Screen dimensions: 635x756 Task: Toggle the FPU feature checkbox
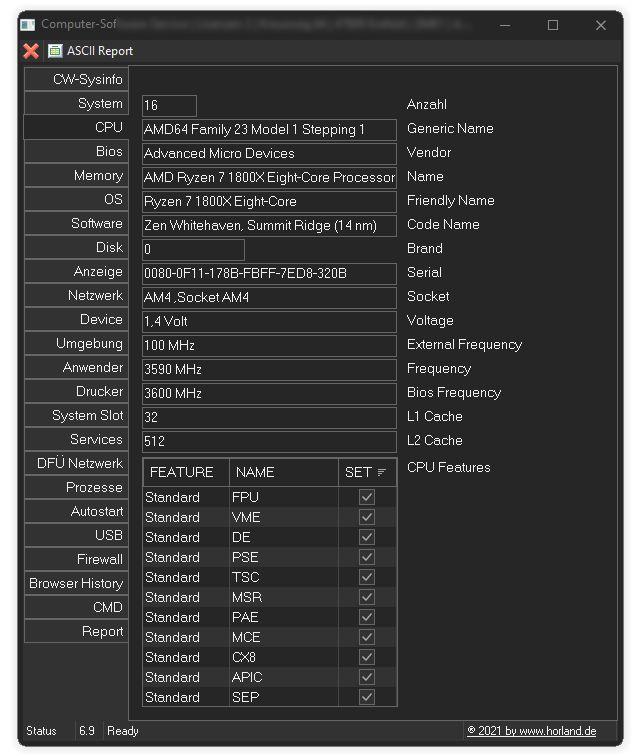(x=367, y=497)
